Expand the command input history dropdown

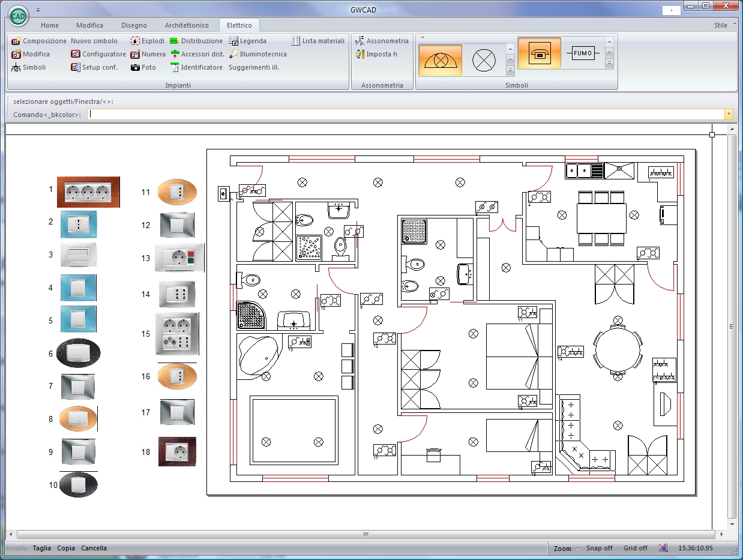click(x=729, y=114)
